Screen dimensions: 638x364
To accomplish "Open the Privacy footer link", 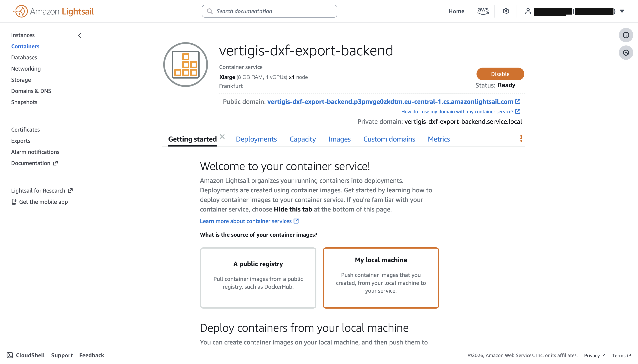I will tap(595, 355).
